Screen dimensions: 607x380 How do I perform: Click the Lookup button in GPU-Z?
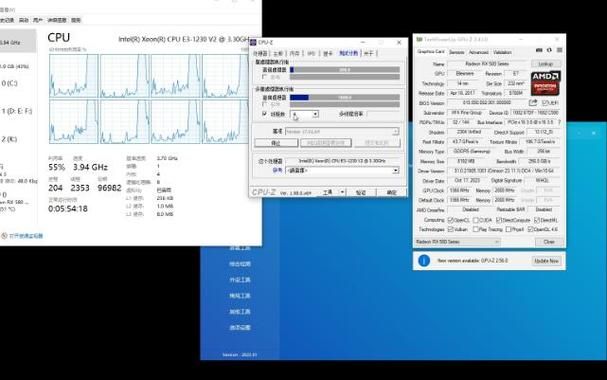pyautogui.click(x=546, y=64)
